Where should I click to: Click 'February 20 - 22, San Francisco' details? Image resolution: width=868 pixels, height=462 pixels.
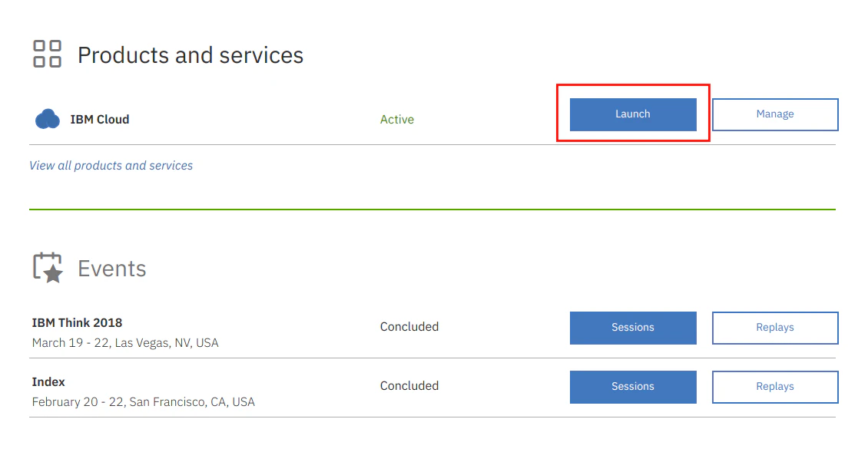(144, 402)
